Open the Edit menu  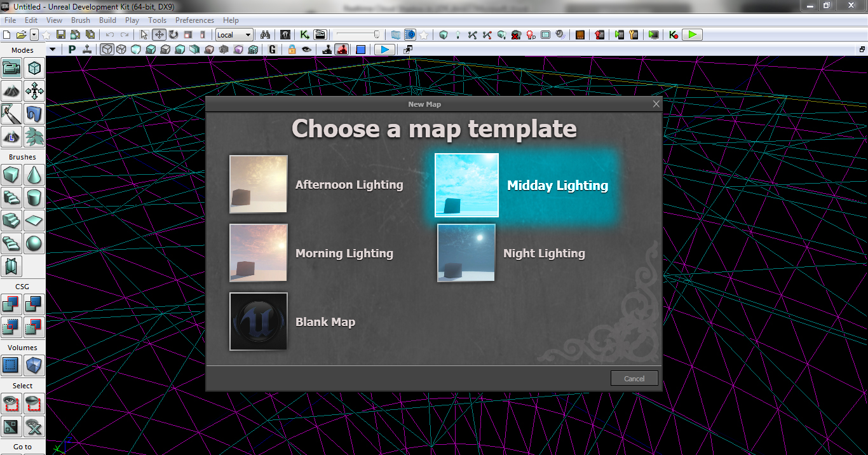click(x=31, y=20)
